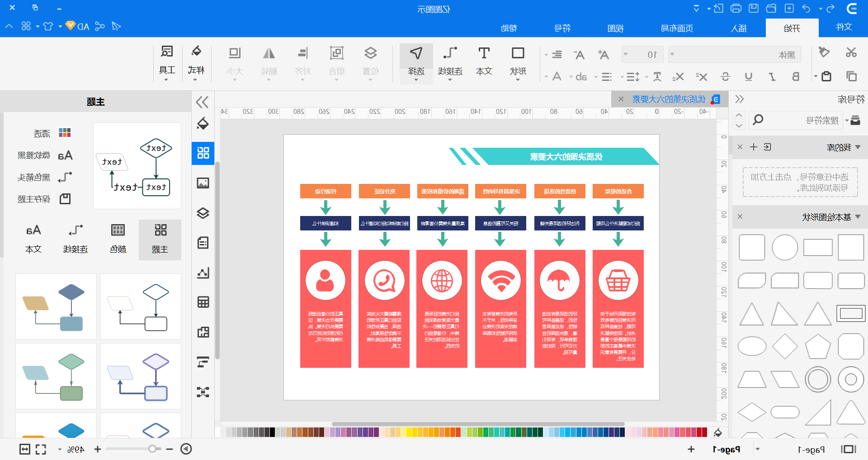
Task: Click the 黑色箭头 connector style option
Action: click(x=44, y=177)
